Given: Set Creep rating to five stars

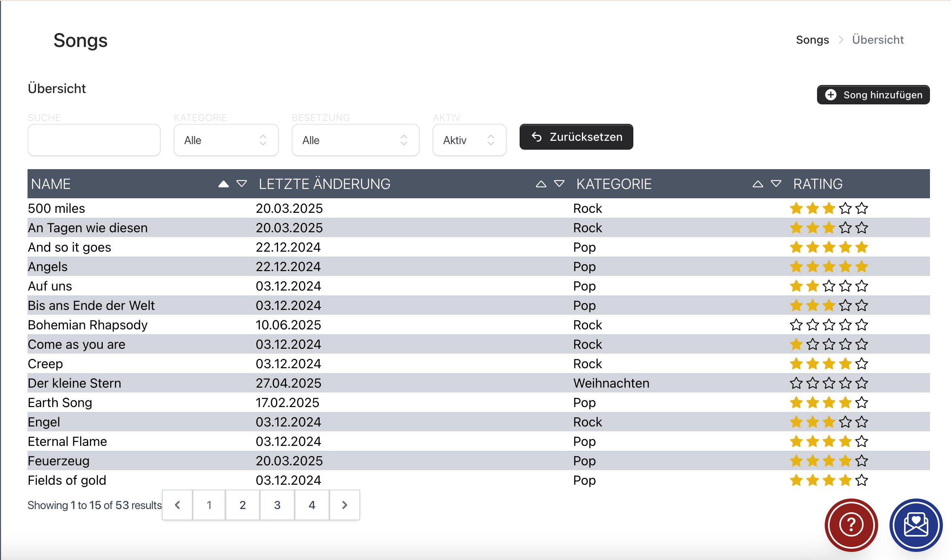Looking at the screenshot, I should [x=862, y=364].
